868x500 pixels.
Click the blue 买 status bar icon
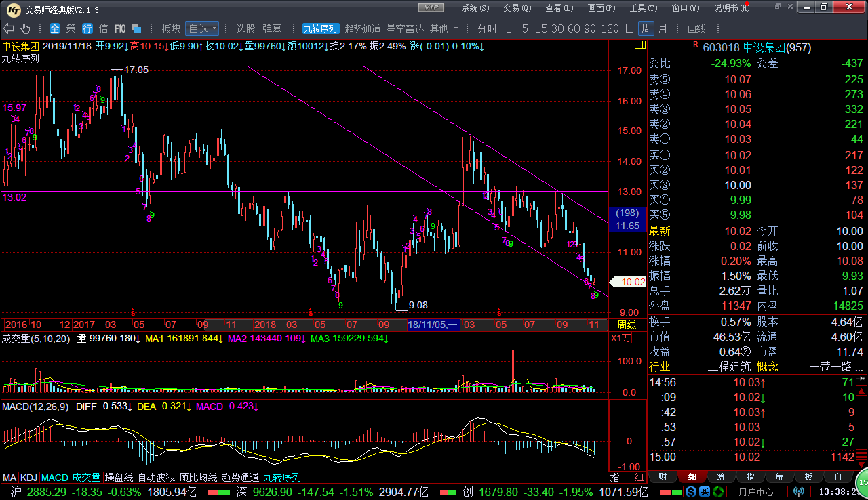[705, 492]
